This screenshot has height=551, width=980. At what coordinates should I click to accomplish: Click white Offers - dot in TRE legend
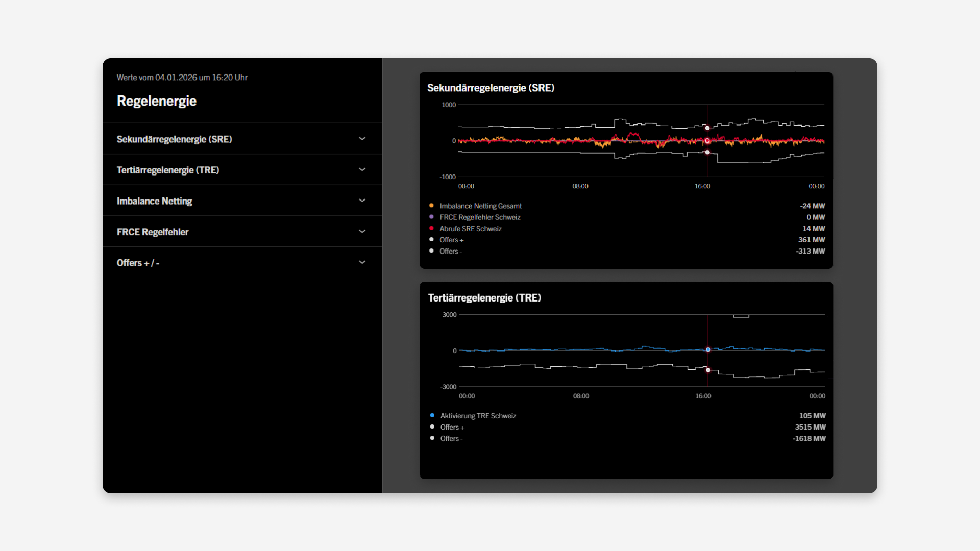(x=432, y=438)
